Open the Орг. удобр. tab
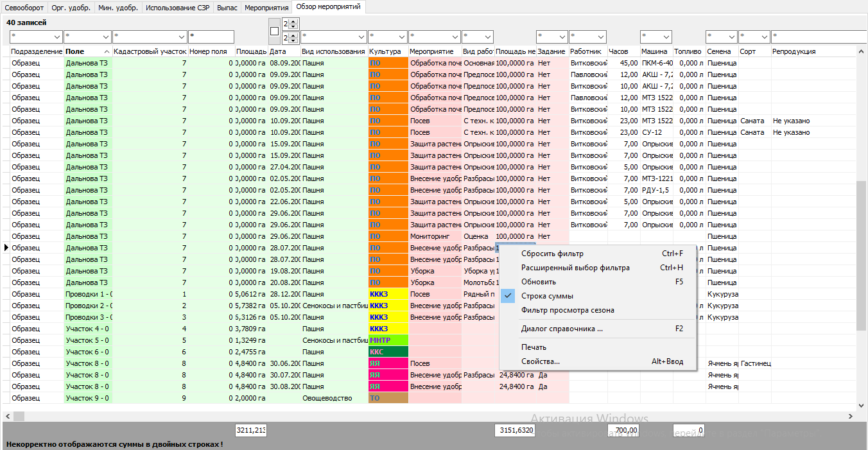The width and height of the screenshot is (868, 450). (x=71, y=8)
